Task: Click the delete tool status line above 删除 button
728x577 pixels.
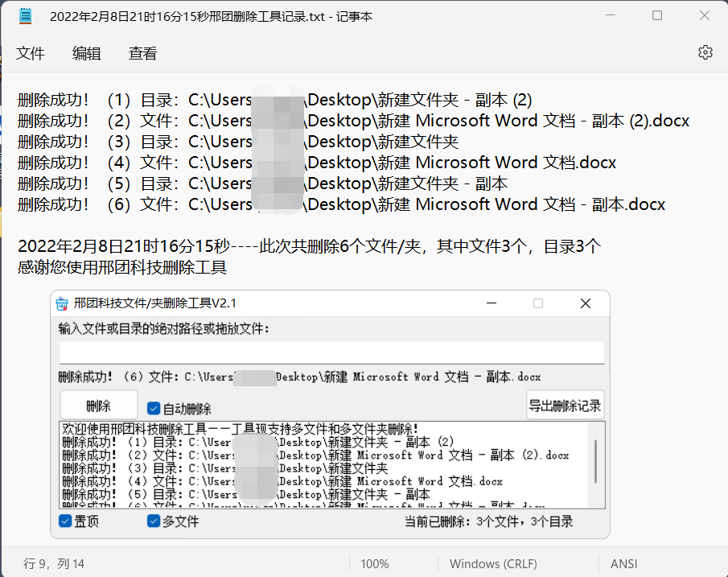Action: (x=299, y=377)
